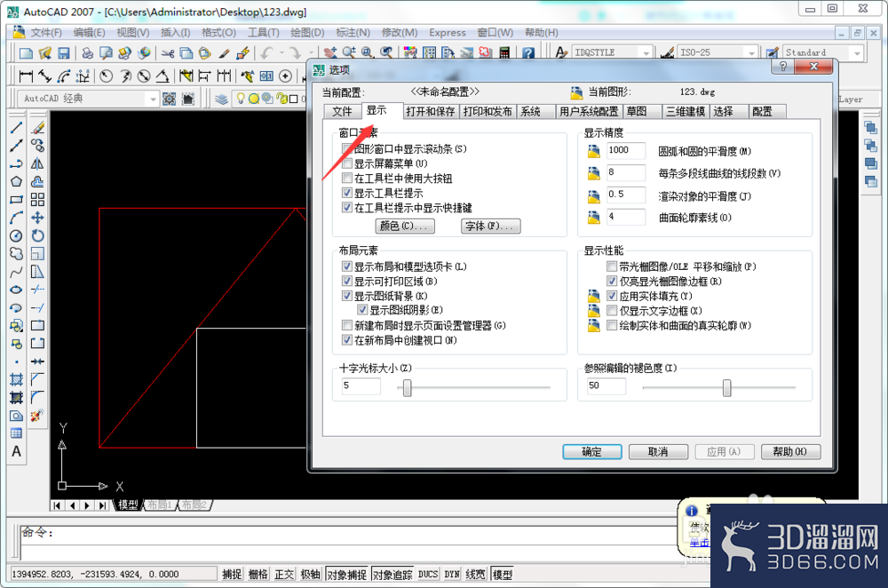Screen dimensions: 888x588
Task: Click the 圆弧和圆的平滑度 value field
Action: pyautogui.click(x=626, y=150)
